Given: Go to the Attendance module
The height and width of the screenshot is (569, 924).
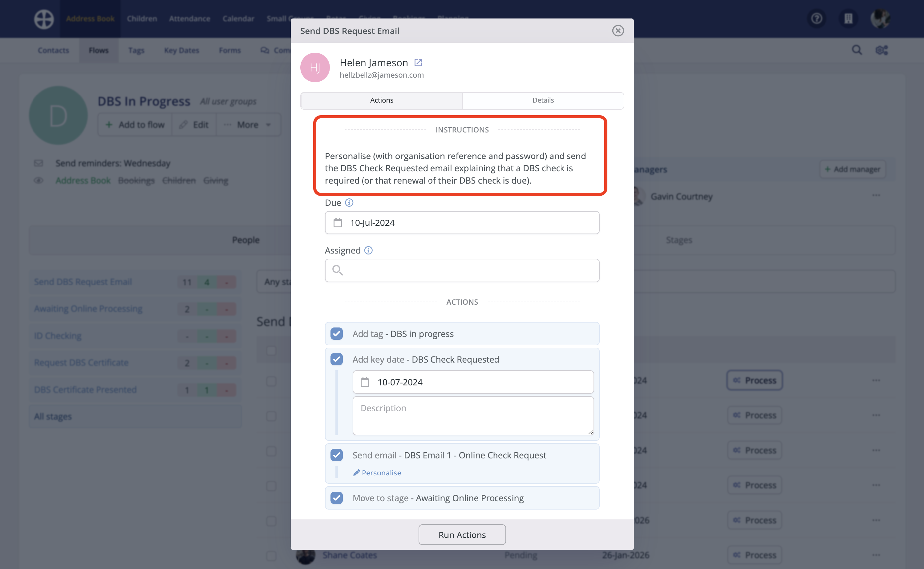Looking at the screenshot, I should [190, 18].
